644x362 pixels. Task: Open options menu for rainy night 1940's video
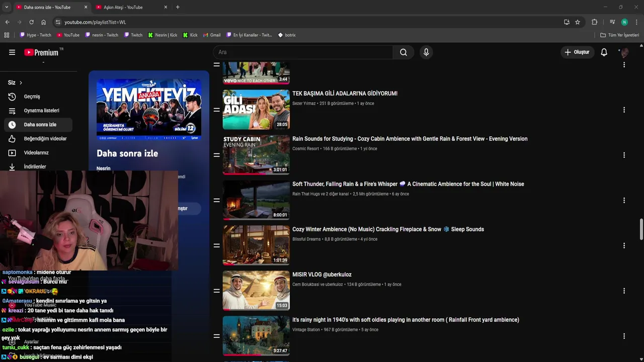[x=624, y=336]
